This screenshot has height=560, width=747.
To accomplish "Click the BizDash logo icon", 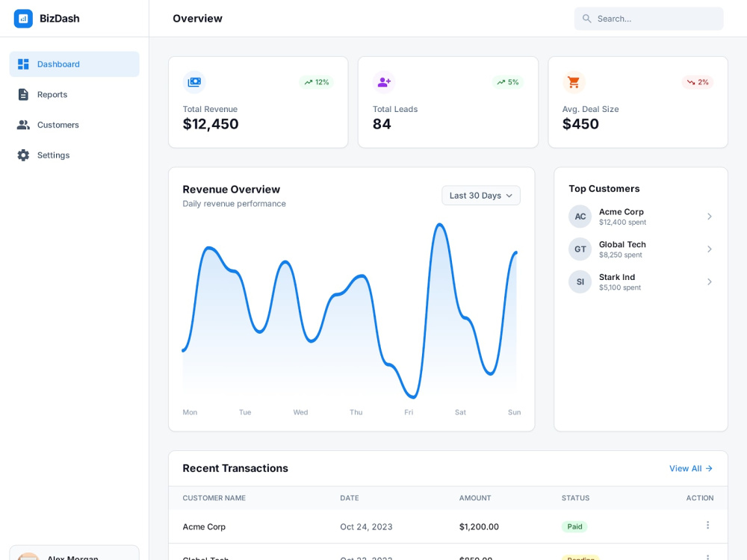I will (x=23, y=19).
